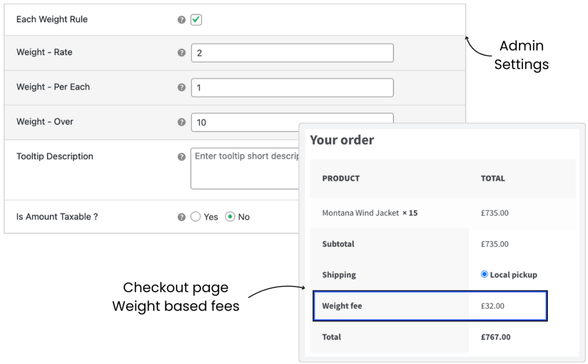Click the Weight - Rate label
The image size is (588, 364).
pos(44,52)
